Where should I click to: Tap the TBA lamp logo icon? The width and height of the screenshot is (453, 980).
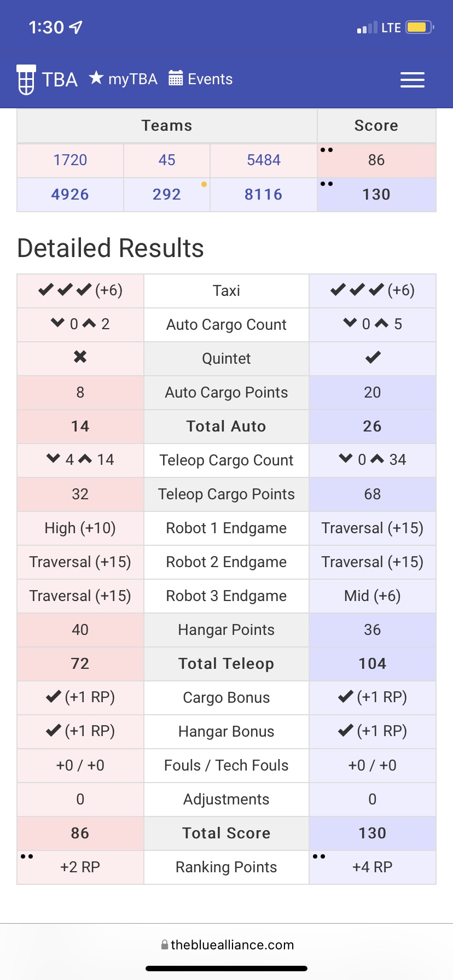click(26, 80)
